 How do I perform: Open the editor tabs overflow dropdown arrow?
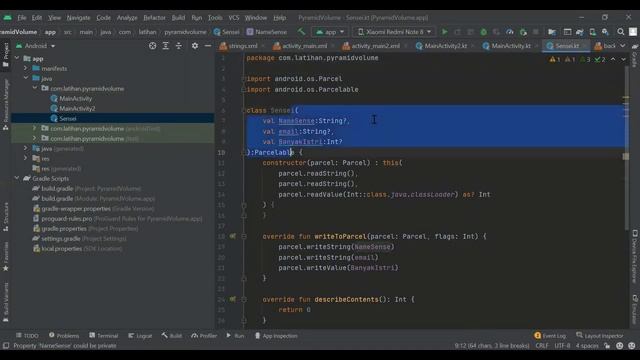[623, 46]
